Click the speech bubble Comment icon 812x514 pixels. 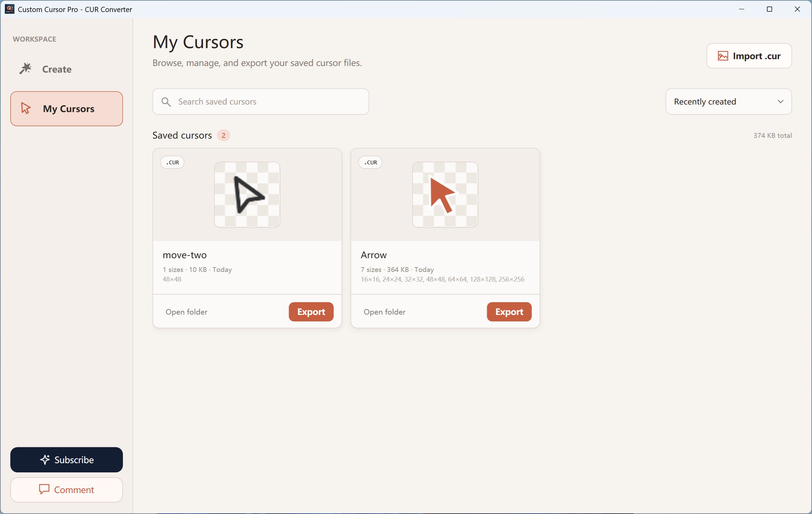pyautogui.click(x=44, y=489)
